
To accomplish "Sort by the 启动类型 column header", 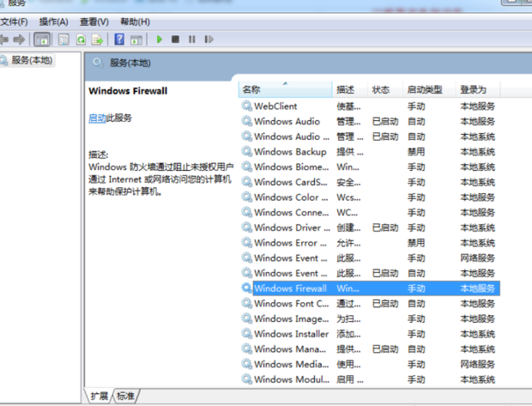I will (x=429, y=89).
